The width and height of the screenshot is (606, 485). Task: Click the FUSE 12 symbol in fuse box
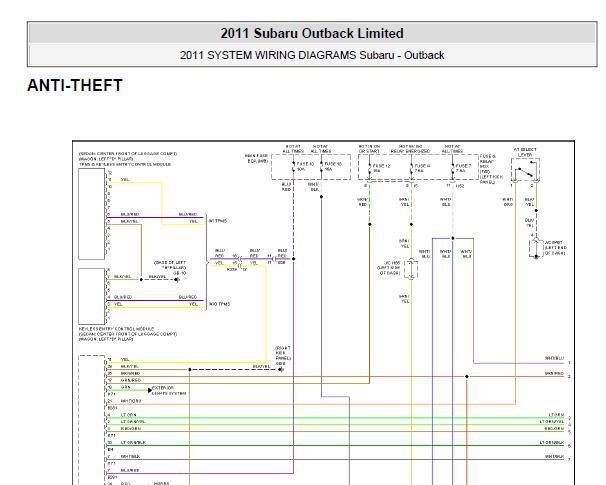(370, 168)
